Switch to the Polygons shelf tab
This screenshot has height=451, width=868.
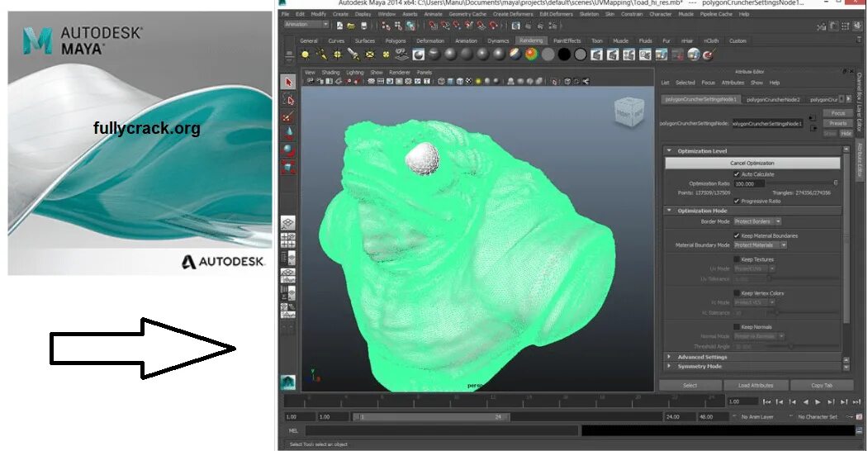tap(396, 41)
